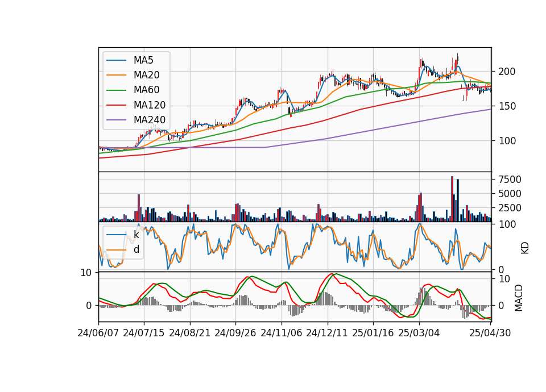546x392 pixels.
Task: Click the 2500 tick on the volume axis
Action: click(510, 208)
